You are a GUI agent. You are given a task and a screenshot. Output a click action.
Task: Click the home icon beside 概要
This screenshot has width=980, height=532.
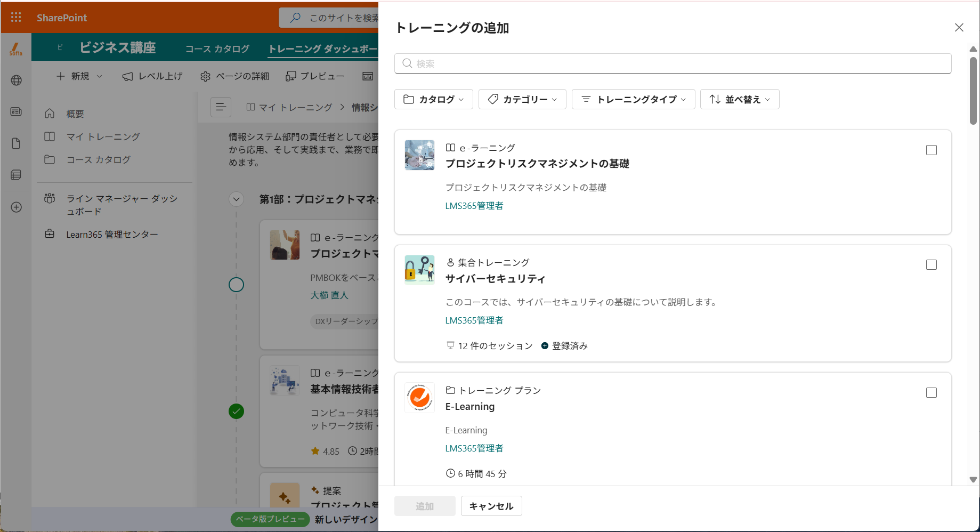point(50,114)
